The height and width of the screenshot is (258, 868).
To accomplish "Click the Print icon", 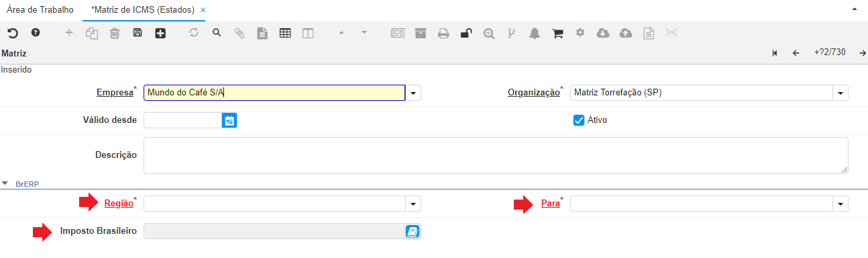I will point(443,32).
